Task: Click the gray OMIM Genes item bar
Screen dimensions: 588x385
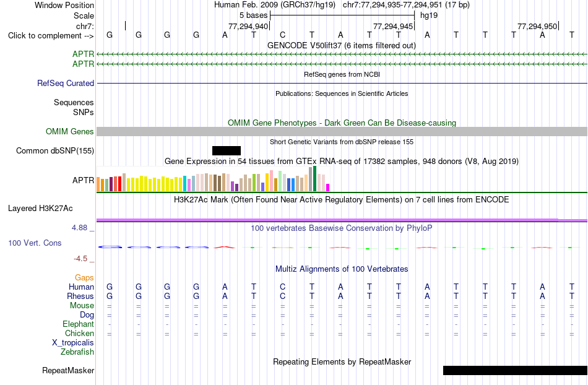Action: [x=342, y=131]
